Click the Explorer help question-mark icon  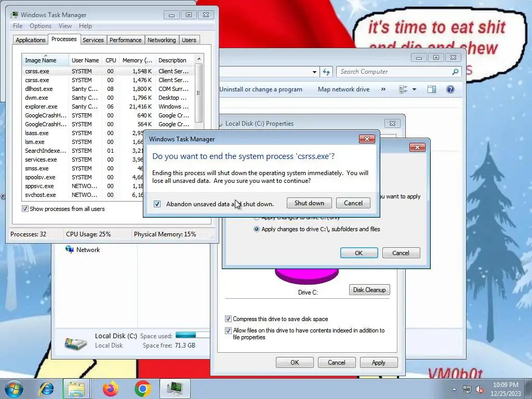coord(450,89)
